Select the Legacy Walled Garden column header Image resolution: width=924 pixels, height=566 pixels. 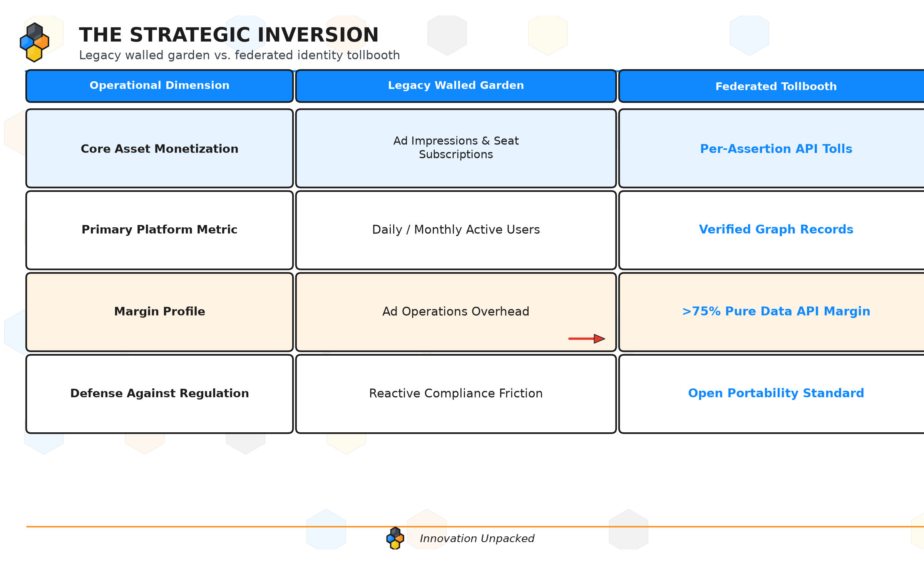pyautogui.click(x=456, y=86)
